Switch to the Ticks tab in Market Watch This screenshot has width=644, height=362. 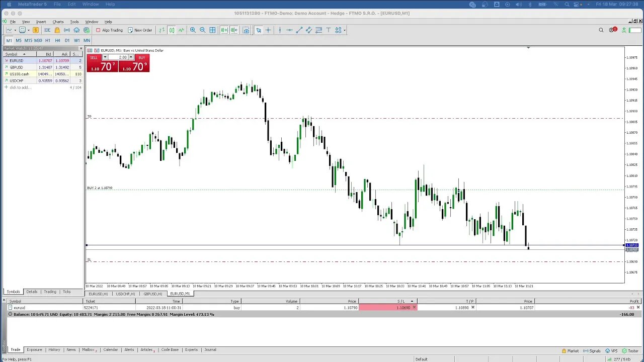66,292
